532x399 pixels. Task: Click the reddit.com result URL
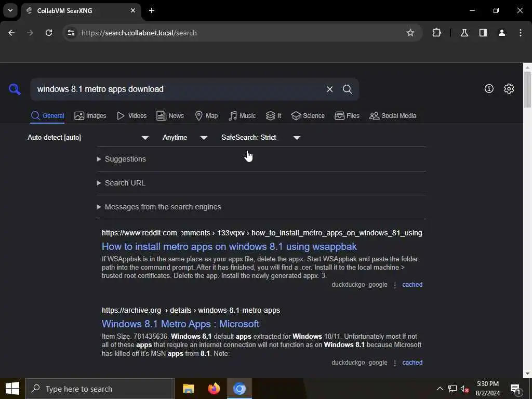[x=262, y=233]
